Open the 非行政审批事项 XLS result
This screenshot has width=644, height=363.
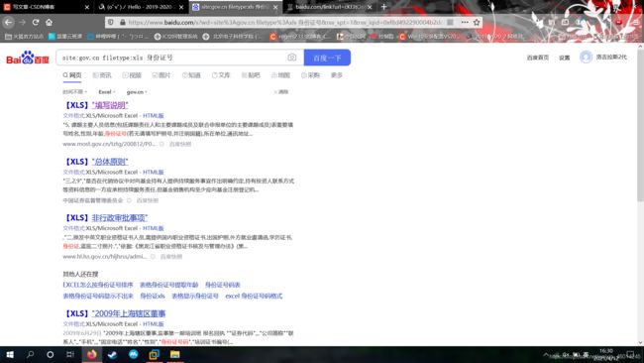tap(120, 218)
